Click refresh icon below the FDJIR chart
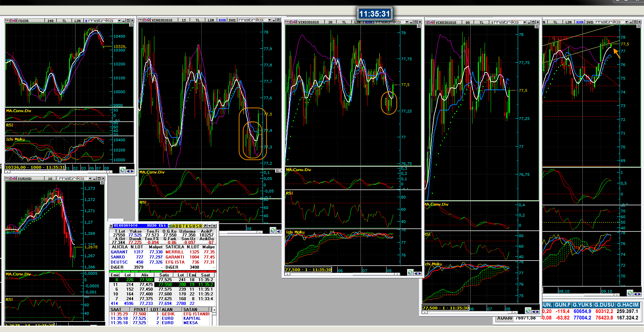The height and width of the screenshot is (332, 644). coord(123,170)
